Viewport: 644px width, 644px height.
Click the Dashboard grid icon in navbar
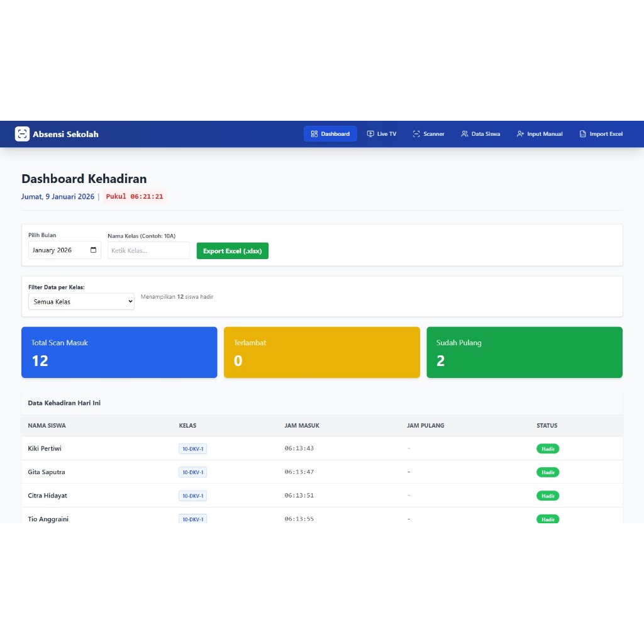coord(314,134)
